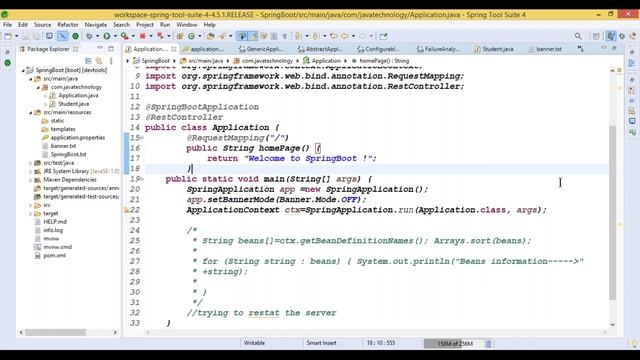Image resolution: width=640 pixels, height=360 pixels.
Task: Switch to the banner.txt editor tab
Action: click(x=544, y=49)
